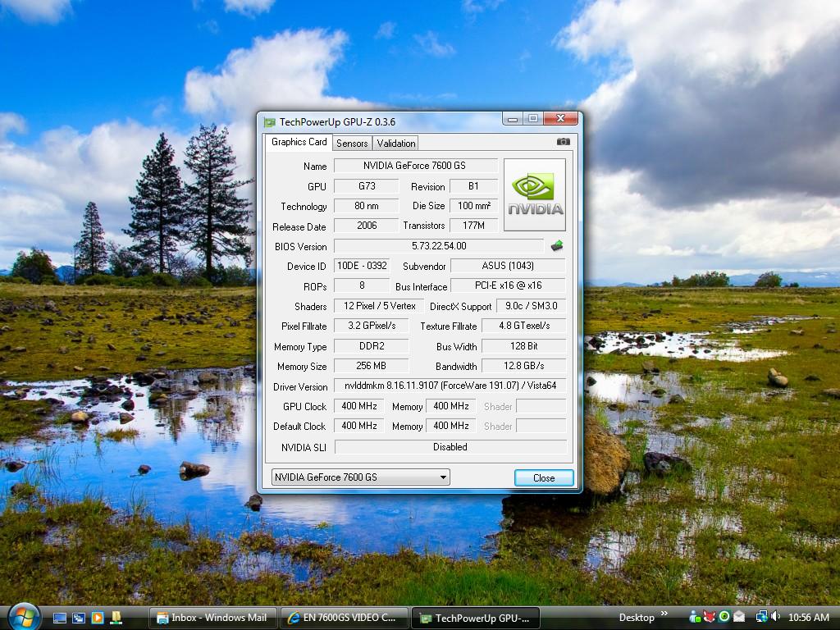Click the network connection tray icon

point(761,617)
